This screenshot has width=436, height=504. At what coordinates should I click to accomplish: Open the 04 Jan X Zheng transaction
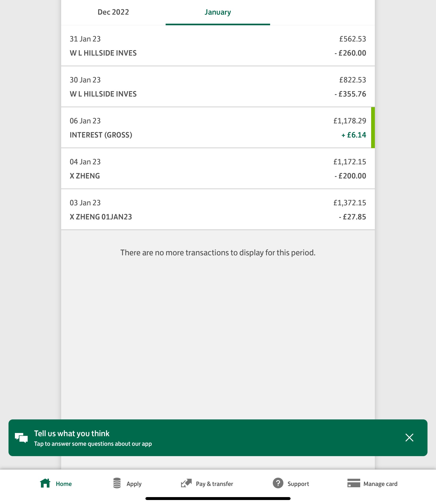point(218,169)
